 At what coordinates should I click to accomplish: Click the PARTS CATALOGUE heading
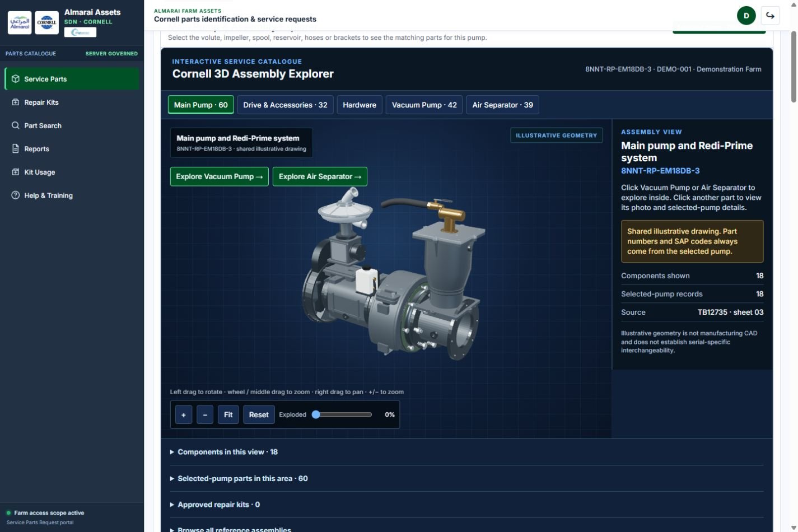(x=31, y=54)
